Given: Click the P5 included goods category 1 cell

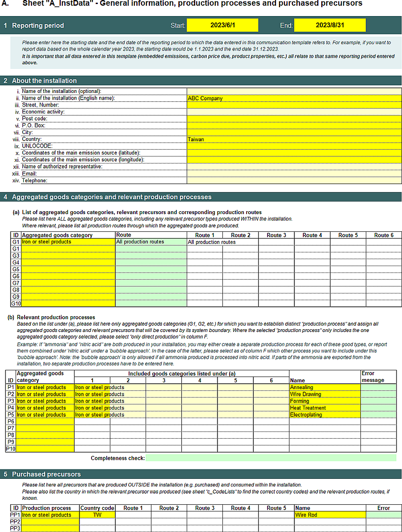Looking at the screenshot, I should click(92, 415).
